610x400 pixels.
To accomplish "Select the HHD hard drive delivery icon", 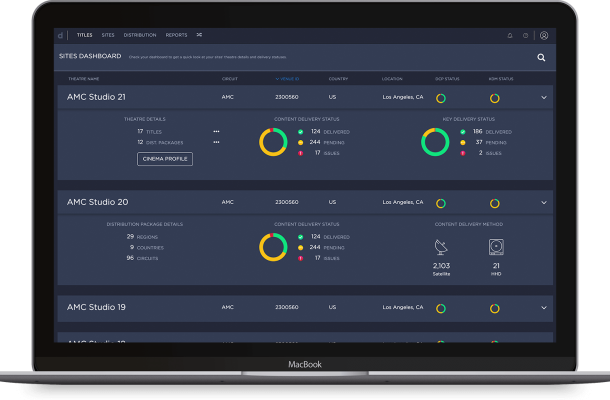I will coord(496,247).
